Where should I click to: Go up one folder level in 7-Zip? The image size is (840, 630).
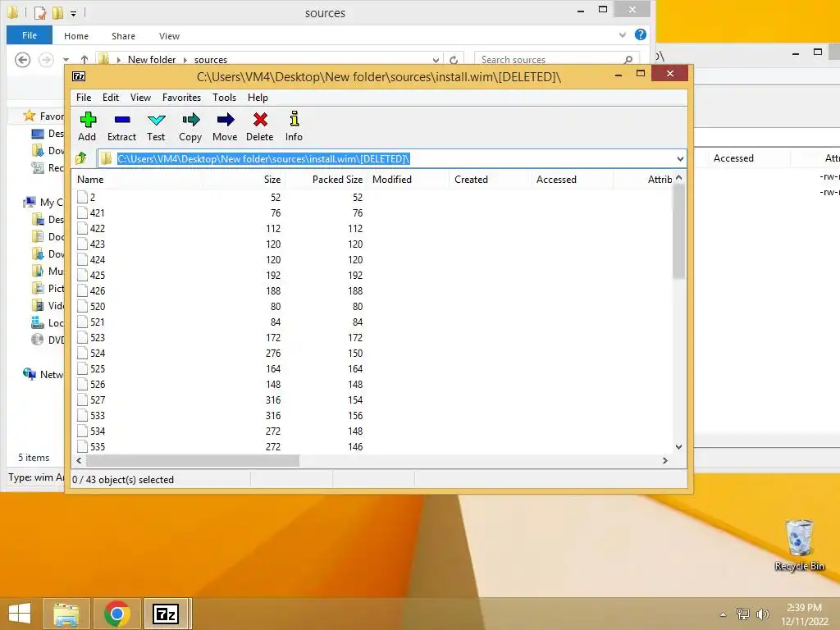point(81,158)
